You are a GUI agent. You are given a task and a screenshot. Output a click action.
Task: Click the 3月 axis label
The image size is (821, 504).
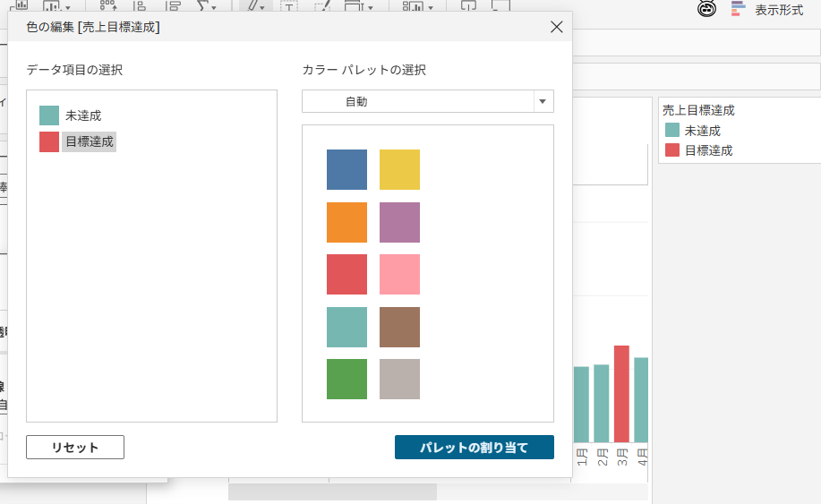[622, 457]
